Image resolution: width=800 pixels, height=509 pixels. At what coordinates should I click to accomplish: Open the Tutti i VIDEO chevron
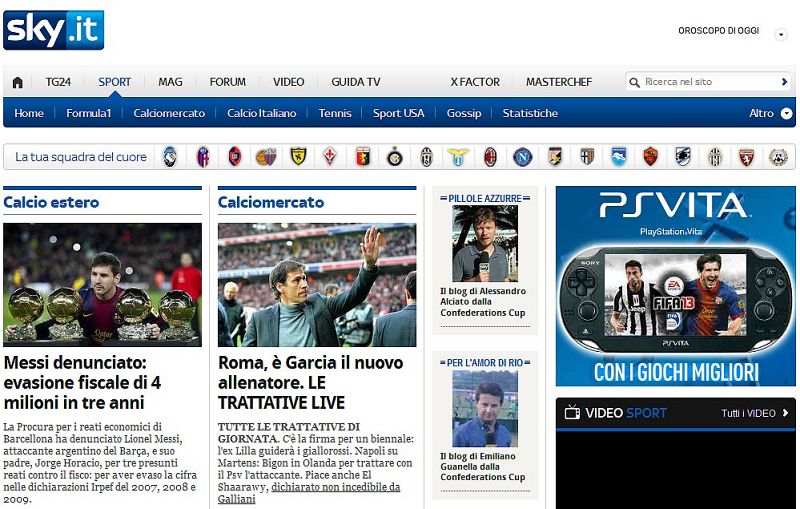pyautogui.click(x=785, y=413)
